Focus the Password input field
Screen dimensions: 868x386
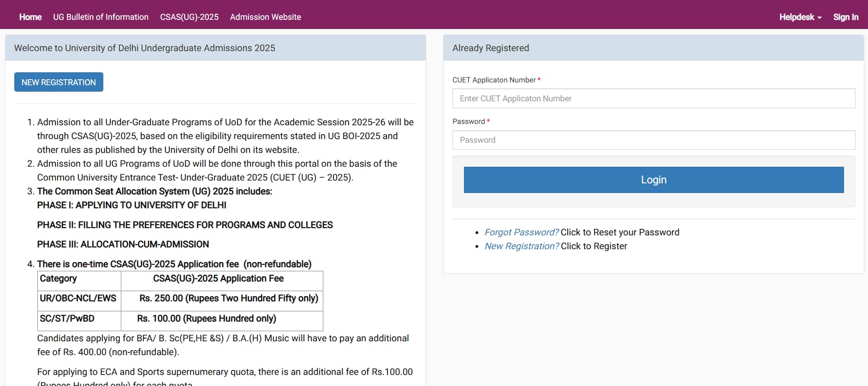pos(654,140)
